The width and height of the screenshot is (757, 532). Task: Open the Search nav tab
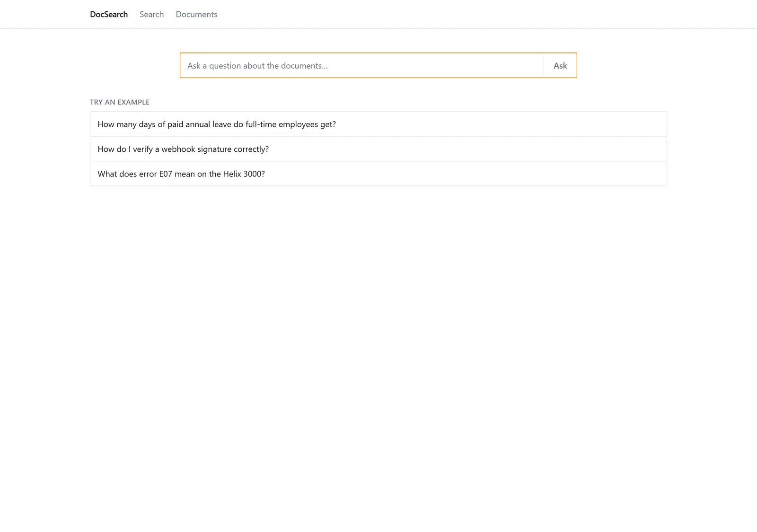pos(151,14)
